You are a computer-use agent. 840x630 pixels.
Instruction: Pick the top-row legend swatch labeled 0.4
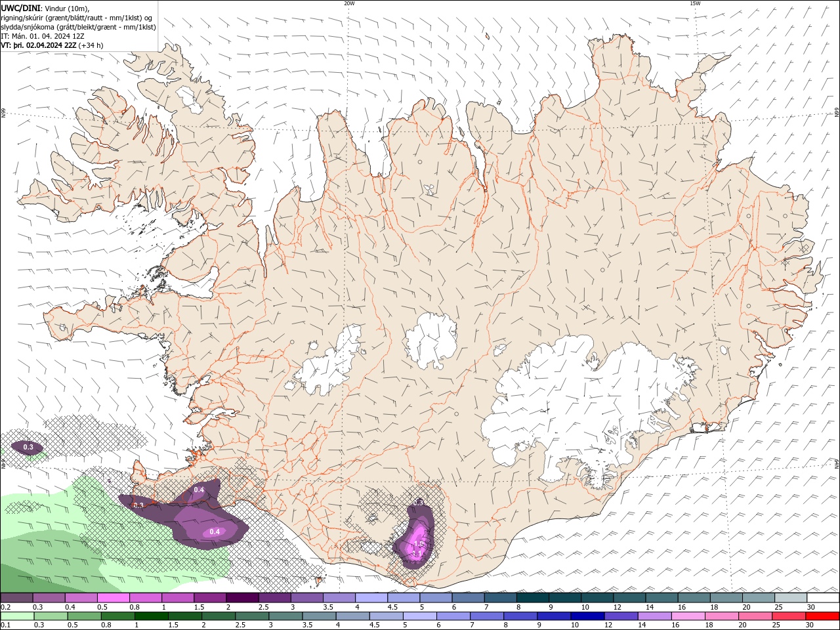[x=81, y=597]
